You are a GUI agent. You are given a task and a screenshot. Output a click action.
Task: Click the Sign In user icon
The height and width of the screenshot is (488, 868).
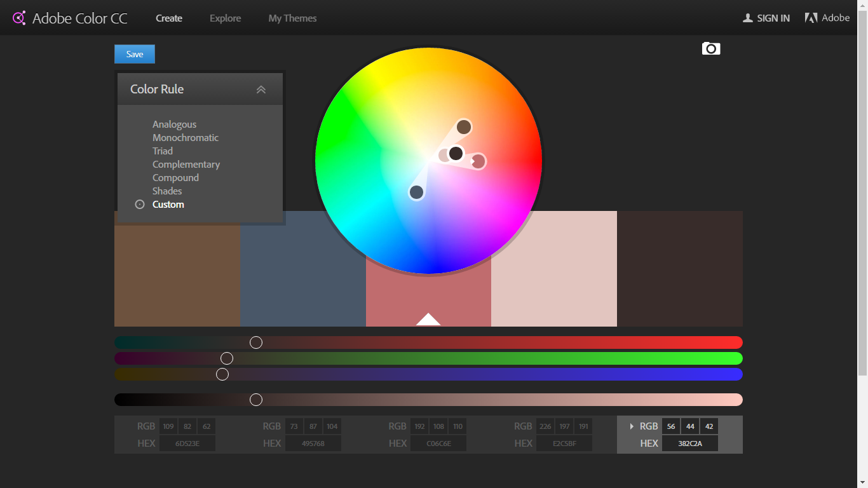[748, 18]
